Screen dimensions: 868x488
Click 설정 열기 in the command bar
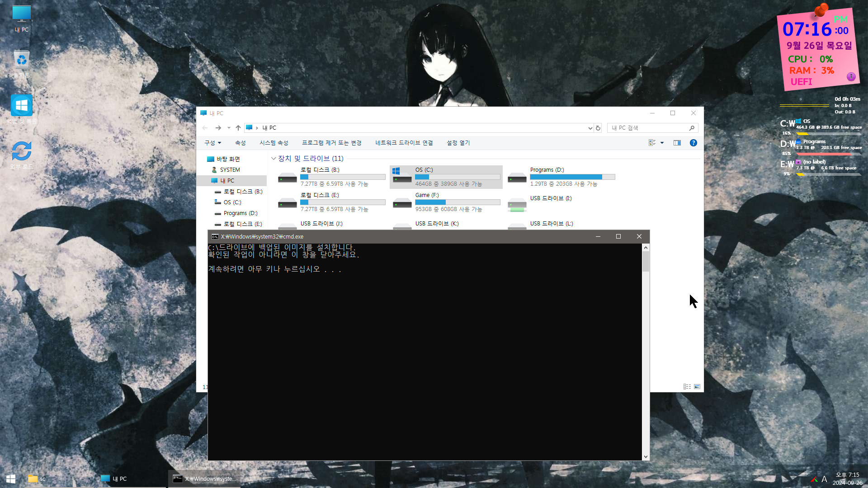[x=458, y=143]
